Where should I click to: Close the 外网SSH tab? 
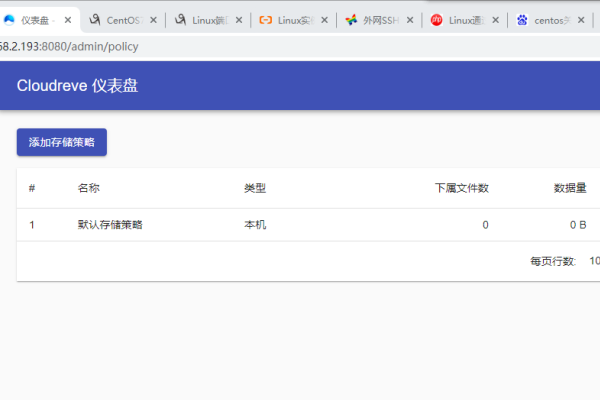[x=410, y=20]
